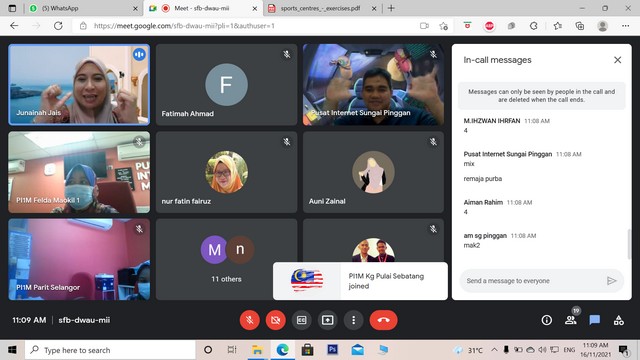Switch to the WhatsApp browser tab

click(83, 8)
